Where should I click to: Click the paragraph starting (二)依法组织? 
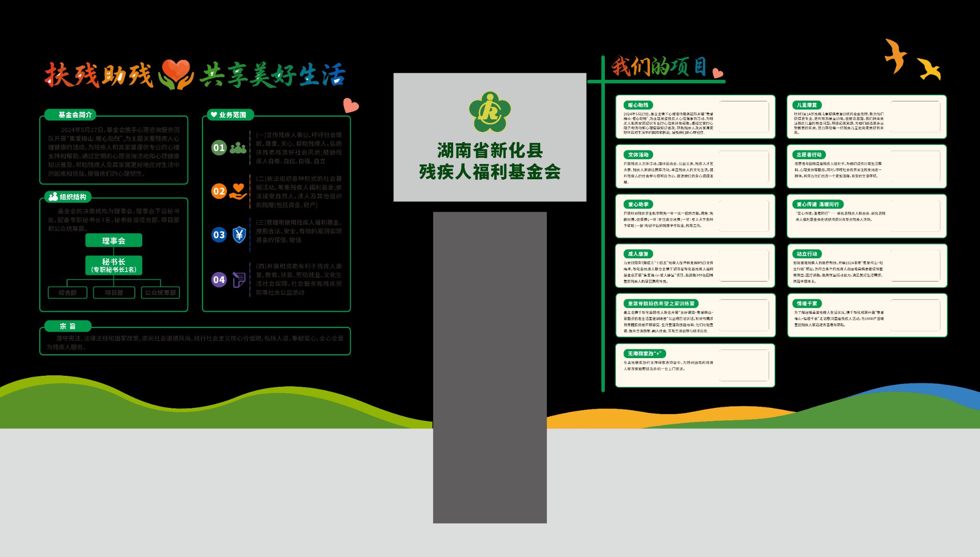pyautogui.click(x=299, y=192)
